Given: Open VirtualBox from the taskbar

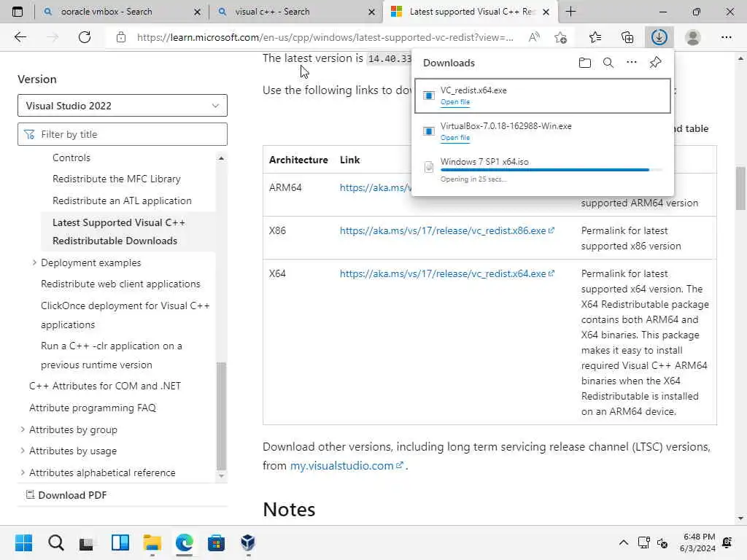Looking at the screenshot, I should point(248,542).
